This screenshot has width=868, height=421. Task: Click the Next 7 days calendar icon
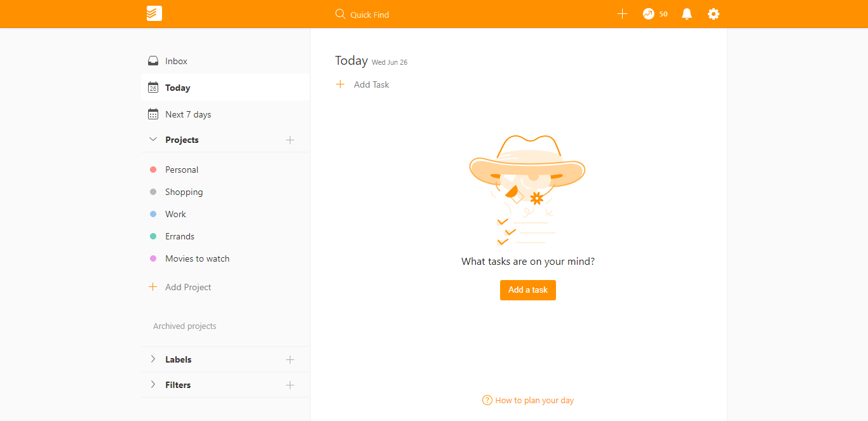(x=153, y=114)
